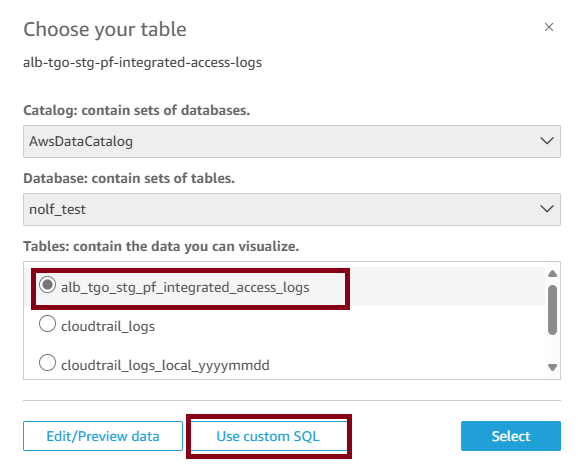Click the cloudtrail_logs_local_yyyymmdd table label

pos(165,365)
